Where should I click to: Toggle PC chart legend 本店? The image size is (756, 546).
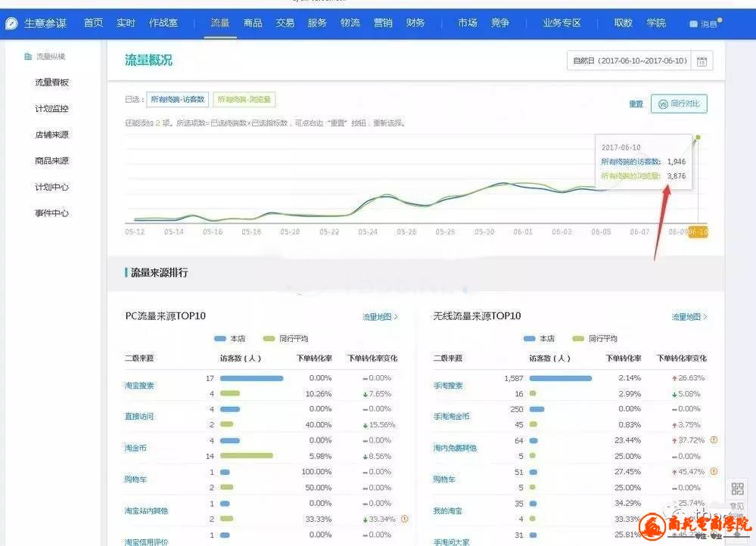tap(229, 338)
